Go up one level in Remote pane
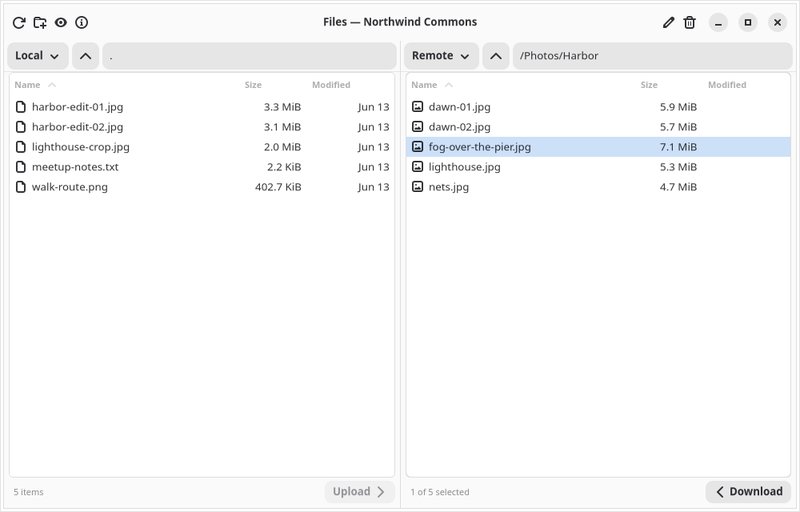 click(496, 56)
